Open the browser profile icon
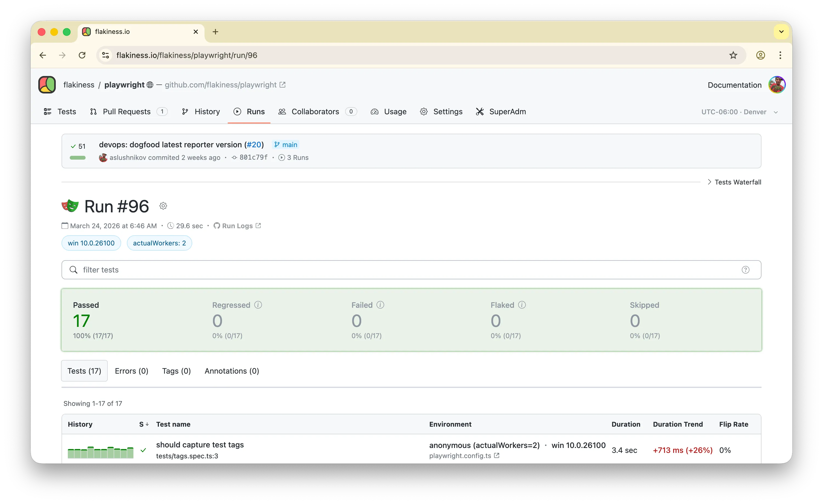Screen dimensions: 823x504 761,55
